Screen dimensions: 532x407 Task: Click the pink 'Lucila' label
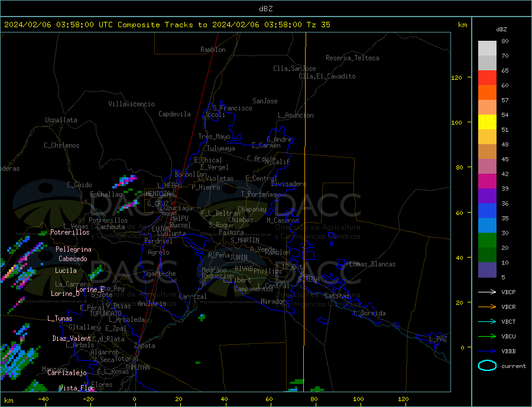(x=66, y=271)
